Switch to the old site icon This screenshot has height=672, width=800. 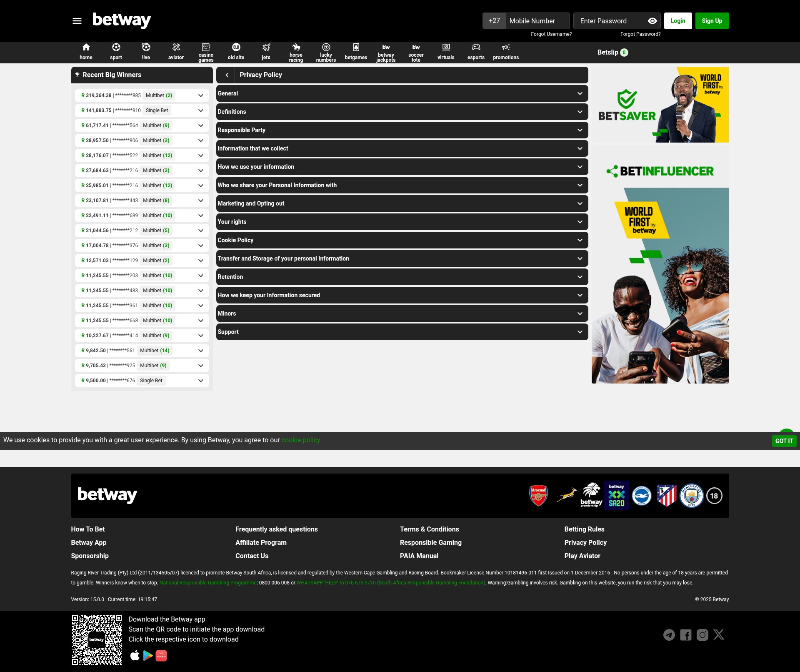[236, 47]
